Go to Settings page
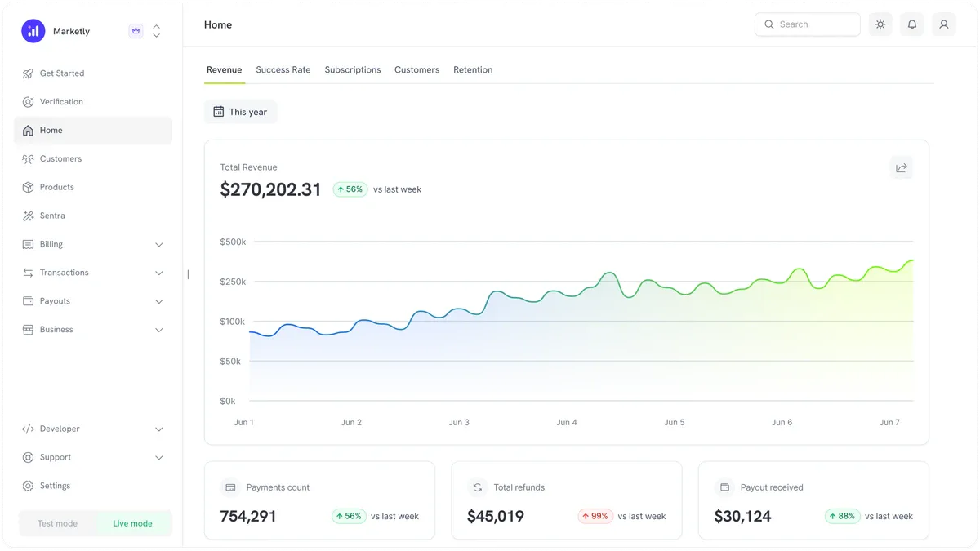Viewport: 980px width, 551px height. tap(93, 486)
